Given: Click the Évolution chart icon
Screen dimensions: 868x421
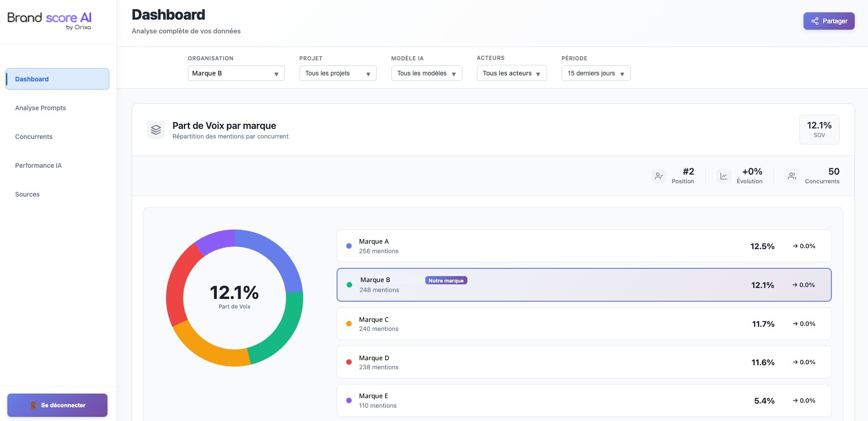Looking at the screenshot, I should [x=723, y=176].
